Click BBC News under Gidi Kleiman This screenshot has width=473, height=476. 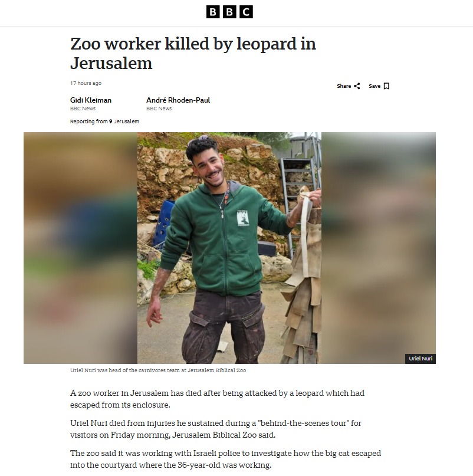pyautogui.click(x=83, y=109)
